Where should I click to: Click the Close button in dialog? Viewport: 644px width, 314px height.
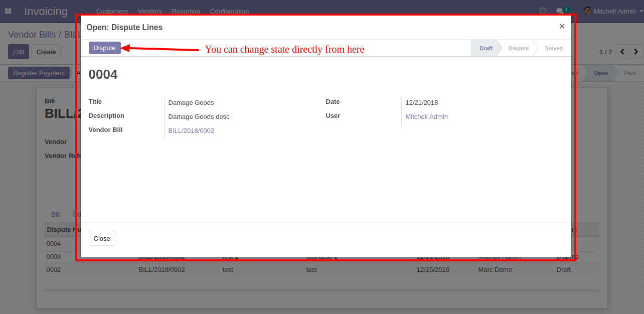tap(102, 238)
